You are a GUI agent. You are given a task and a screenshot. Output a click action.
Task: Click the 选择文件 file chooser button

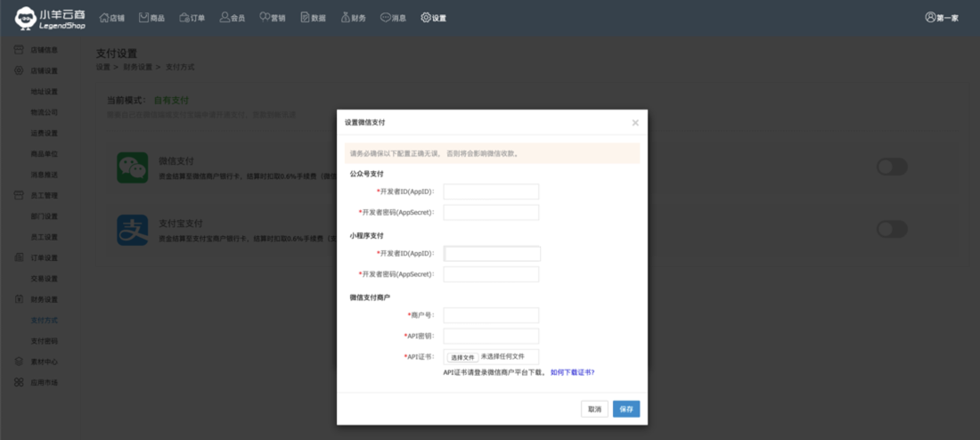[462, 357]
